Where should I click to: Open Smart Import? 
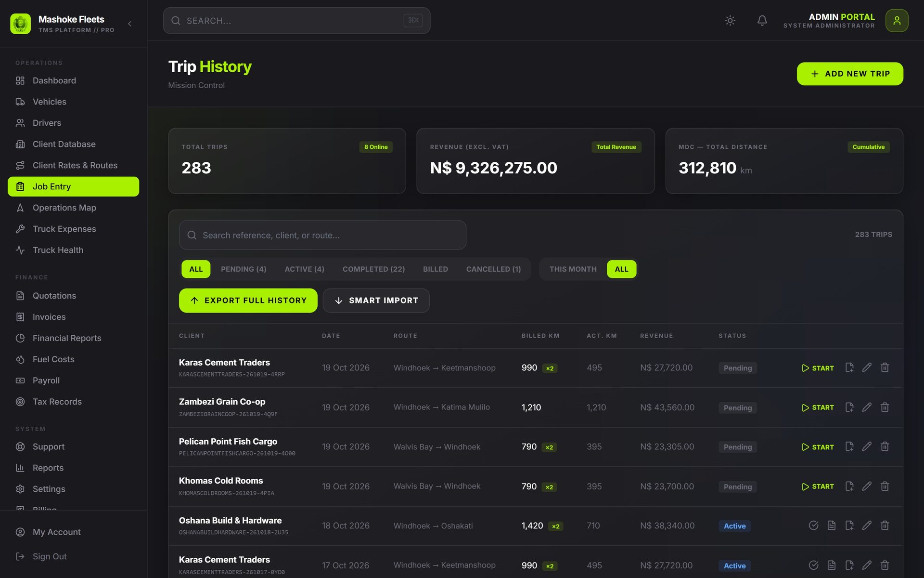(x=376, y=301)
